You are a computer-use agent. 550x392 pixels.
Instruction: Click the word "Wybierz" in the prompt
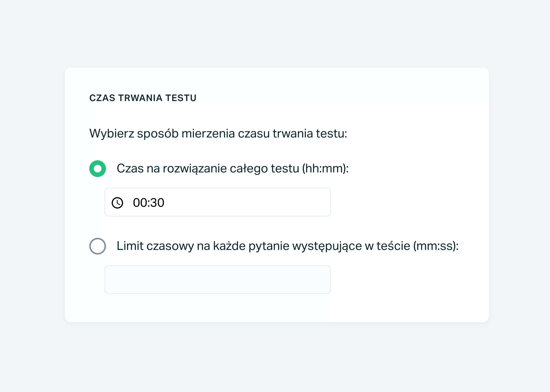click(112, 133)
